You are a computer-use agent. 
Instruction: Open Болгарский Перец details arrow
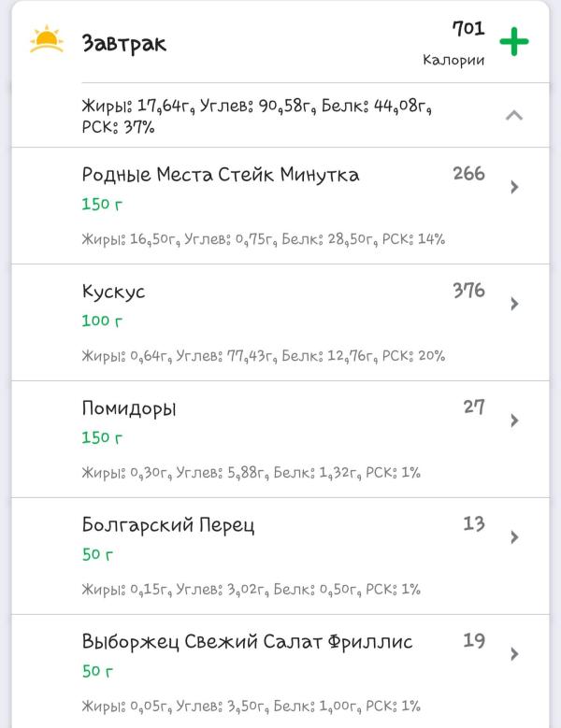pyautogui.click(x=514, y=537)
